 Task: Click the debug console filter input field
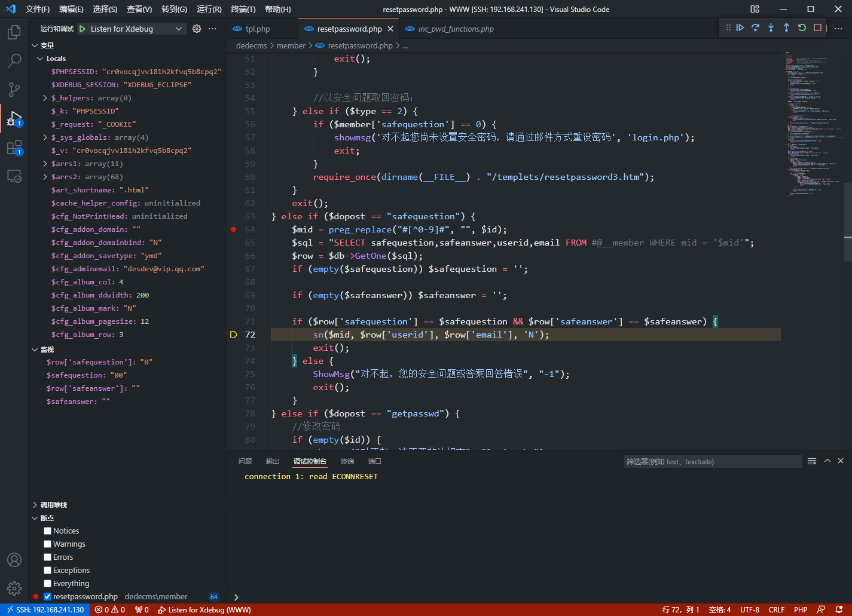[x=711, y=461]
